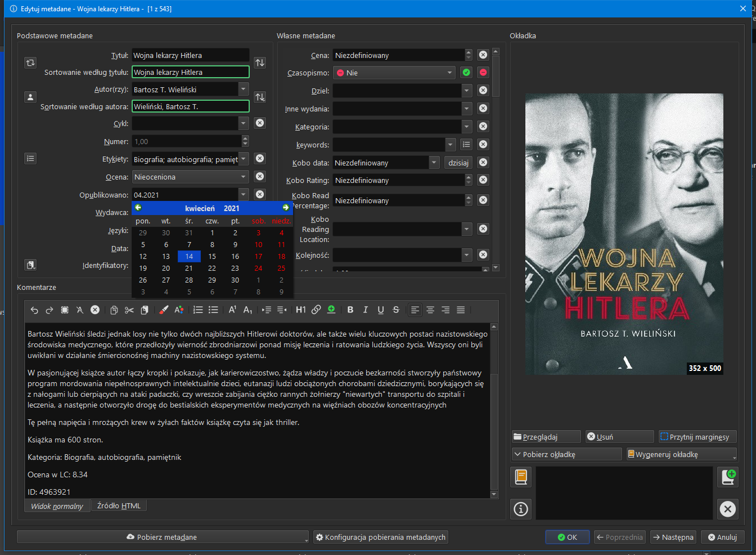Click the insert link chain icon
This screenshot has width=756, height=555.
click(316, 310)
